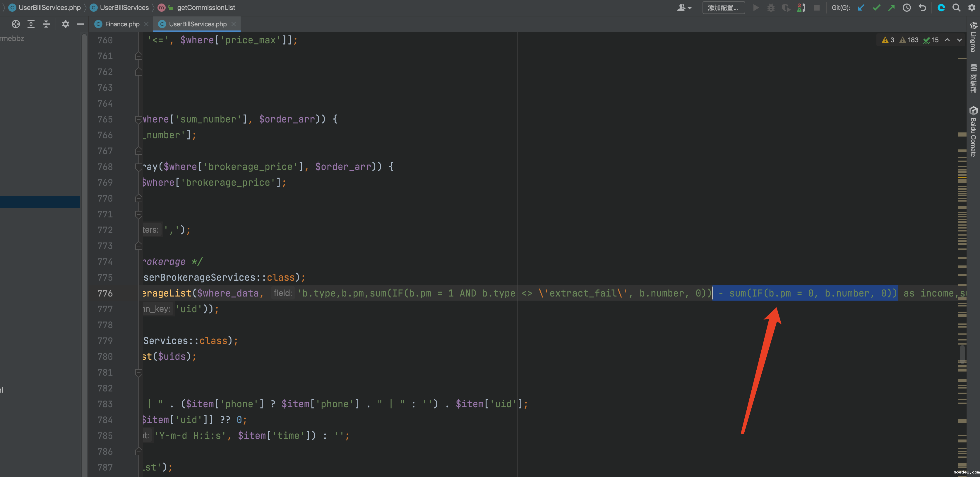Collapse all tree nodes icon
The height and width of the screenshot is (477, 980).
46,24
